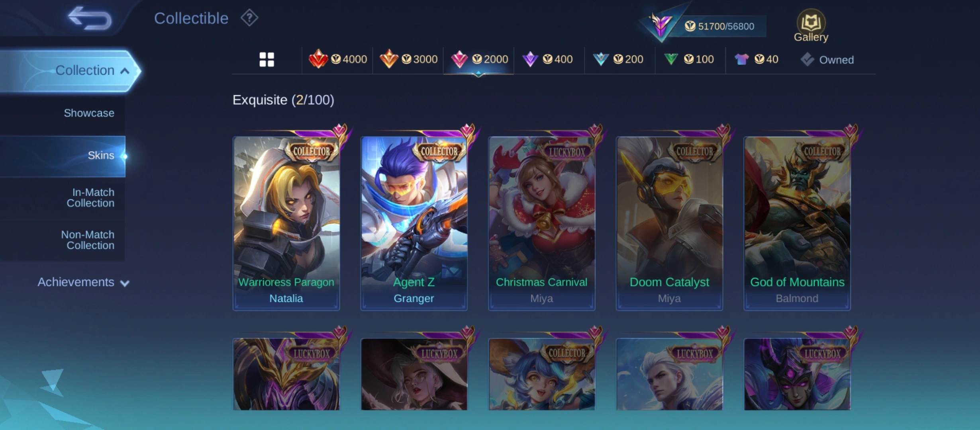This screenshot has width=980, height=430.
Task: Open God of Mountains Balmond skin card
Action: coord(797,223)
